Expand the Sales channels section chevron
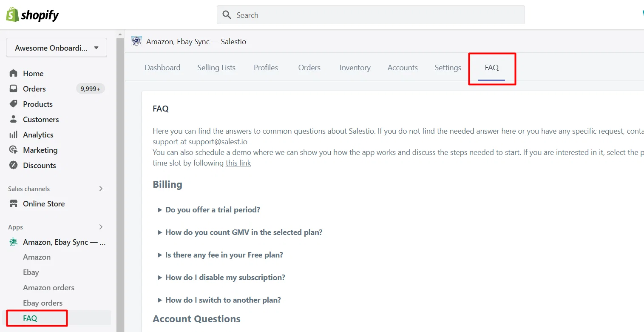644x332 pixels. 101,189
